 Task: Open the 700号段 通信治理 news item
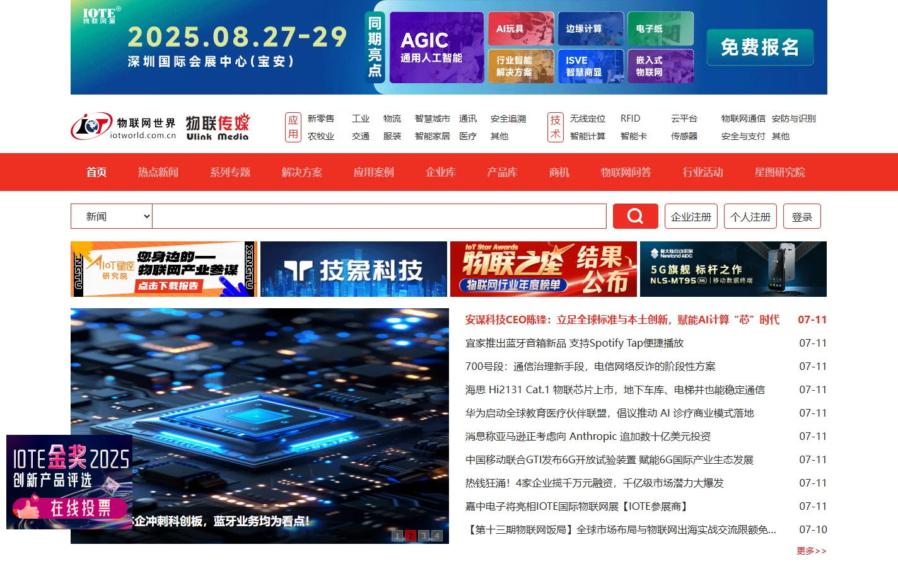[590, 366]
